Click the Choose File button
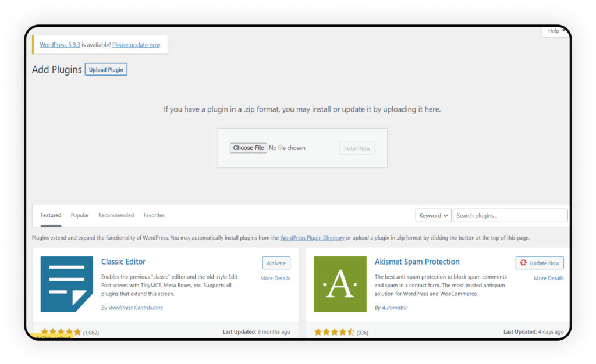The width and height of the screenshot is (596, 364). point(248,148)
